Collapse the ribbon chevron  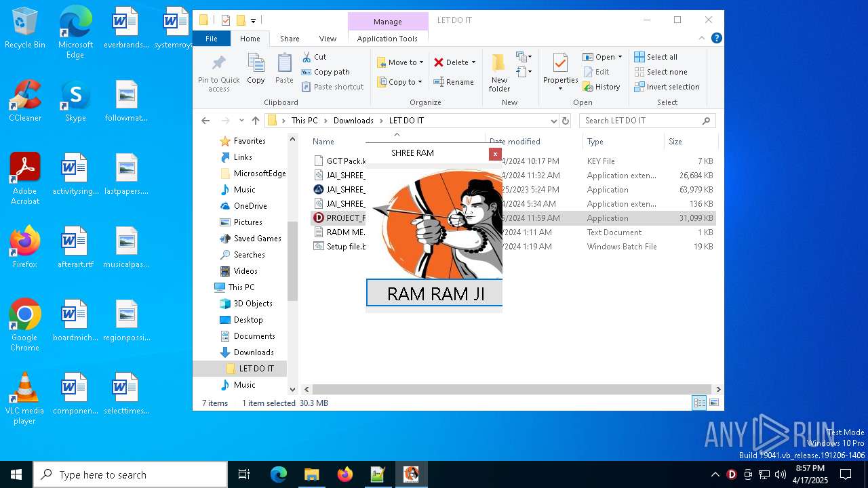(x=702, y=39)
